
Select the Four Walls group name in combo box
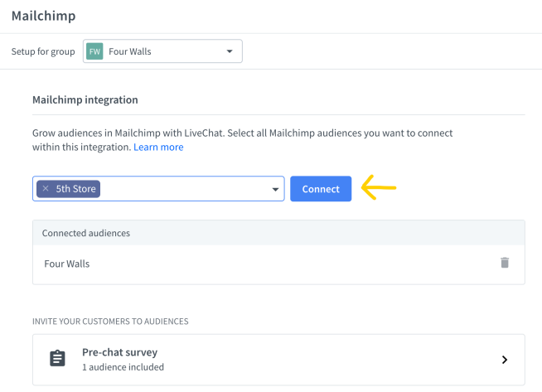coord(130,51)
